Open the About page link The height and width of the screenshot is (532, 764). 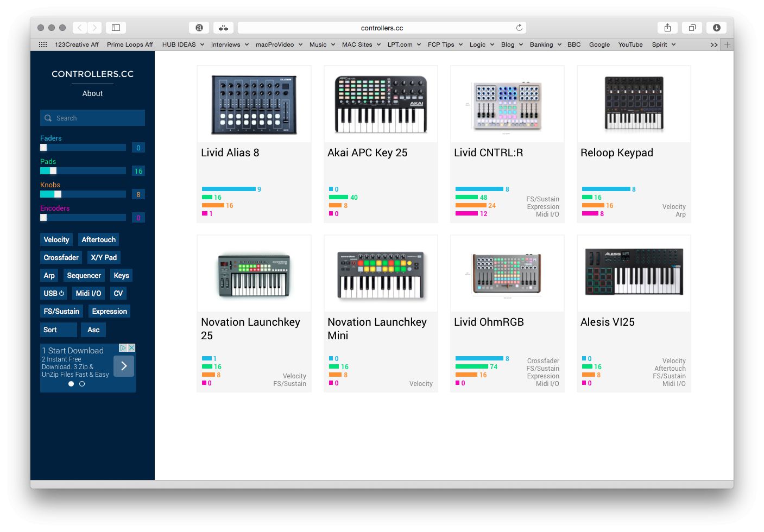92,93
